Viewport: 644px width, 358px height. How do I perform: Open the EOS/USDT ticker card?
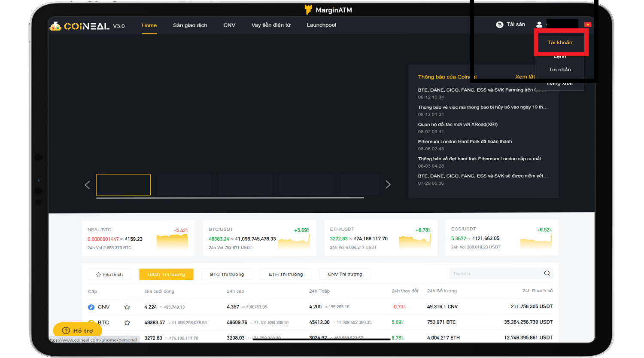(x=502, y=238)
